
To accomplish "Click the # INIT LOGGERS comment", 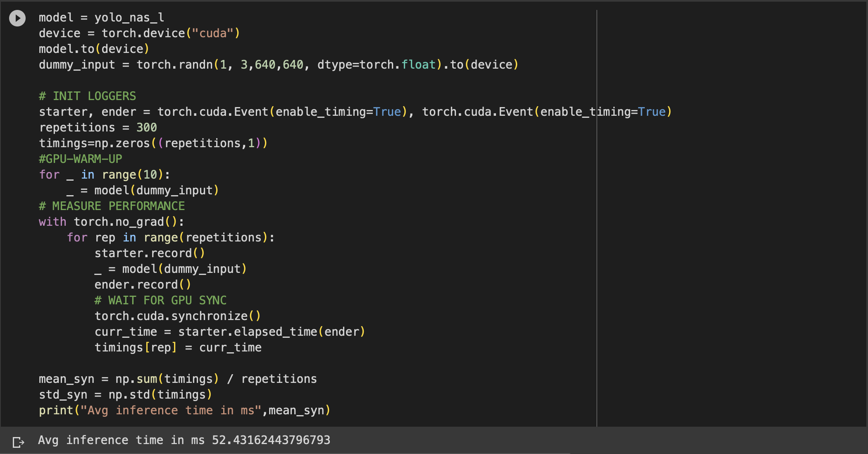I will click(87, 96).
